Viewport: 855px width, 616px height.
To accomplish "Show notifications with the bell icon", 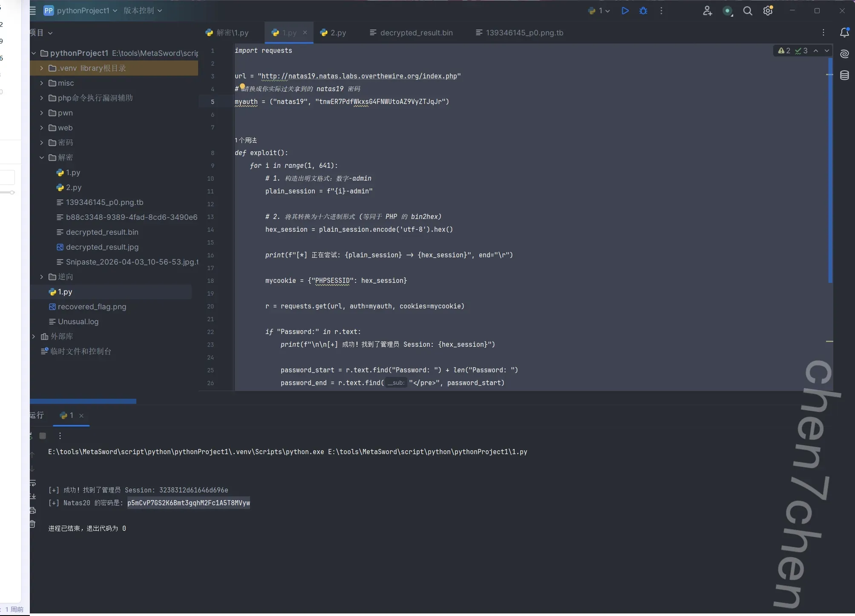I will [x=844, y=32].
